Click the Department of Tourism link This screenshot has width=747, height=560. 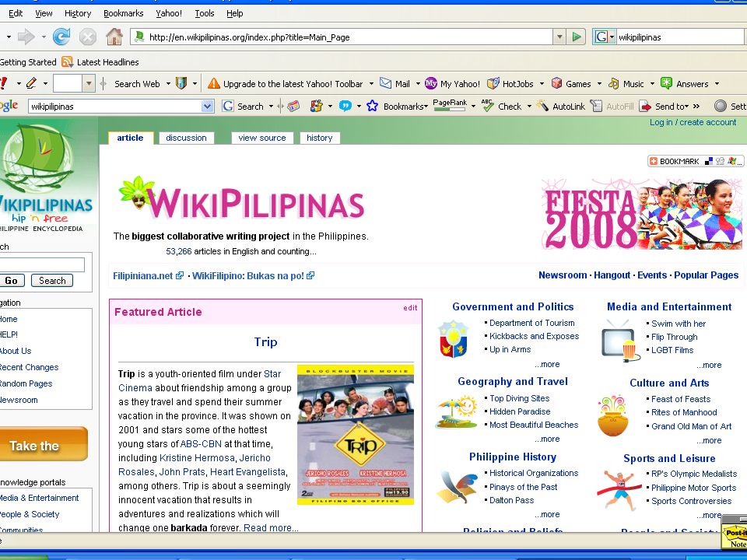531,323
